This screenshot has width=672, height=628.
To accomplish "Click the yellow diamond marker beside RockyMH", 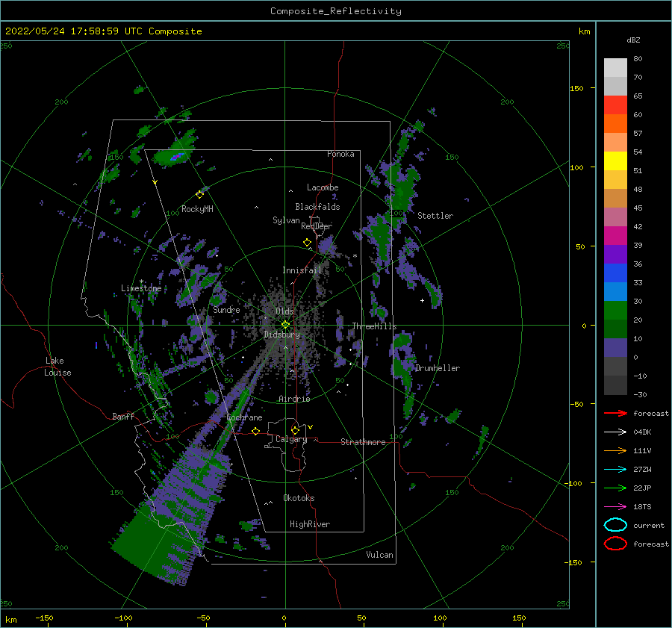I will (199, 195).
